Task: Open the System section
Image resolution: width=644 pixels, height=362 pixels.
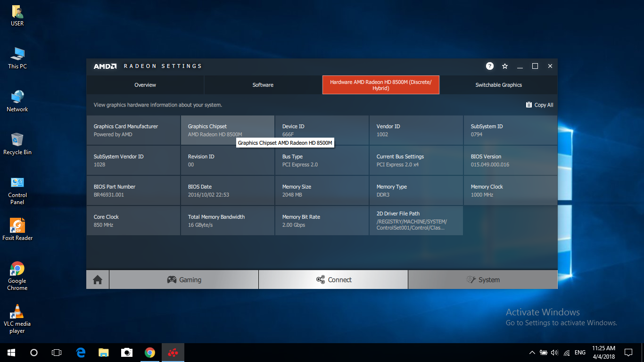Action: point(483,279)
